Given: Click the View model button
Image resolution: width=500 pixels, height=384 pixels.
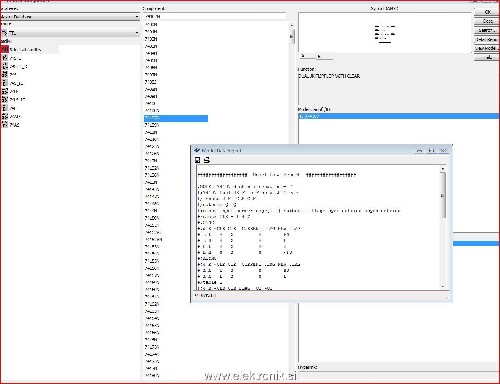Looking at the screenshot, I should pos(487,48).
